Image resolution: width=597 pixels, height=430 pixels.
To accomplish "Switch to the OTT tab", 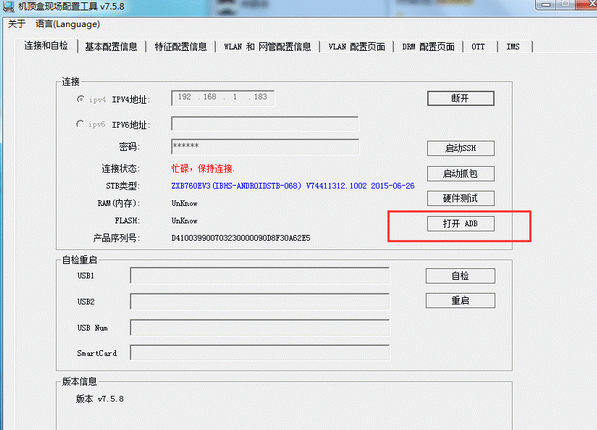I will 478,47.
